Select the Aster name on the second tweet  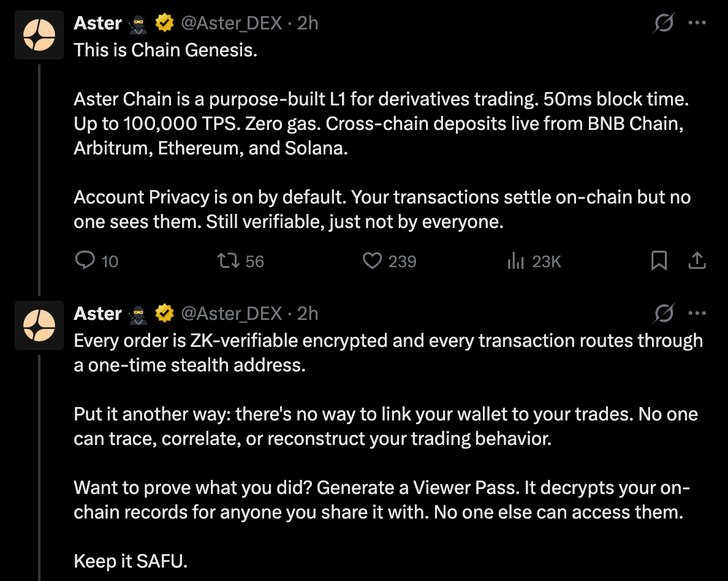pyautogui.click(x=97, y=313)
